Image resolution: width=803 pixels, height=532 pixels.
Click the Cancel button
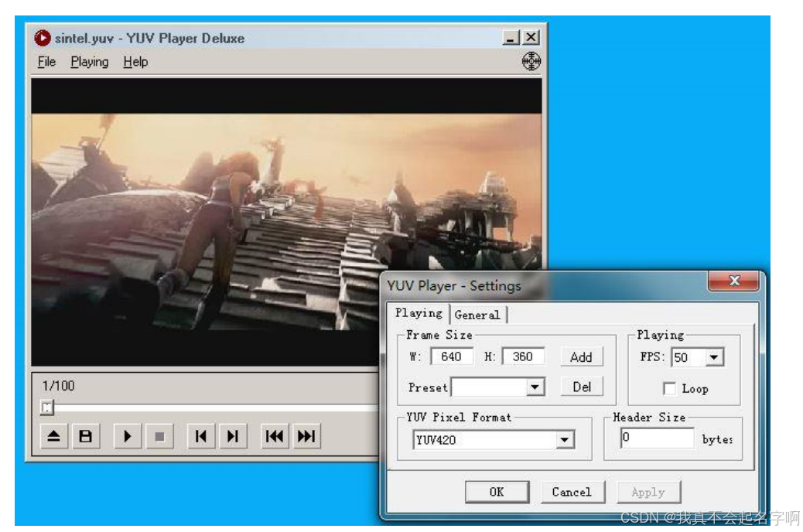(572, 492)
